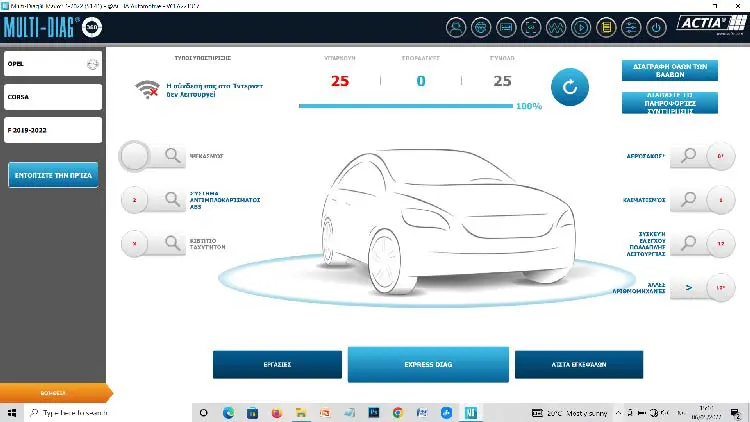Toggle the round knob for ΨΕΚΑΣΜΟΣ (injection)

pos(134,155)
